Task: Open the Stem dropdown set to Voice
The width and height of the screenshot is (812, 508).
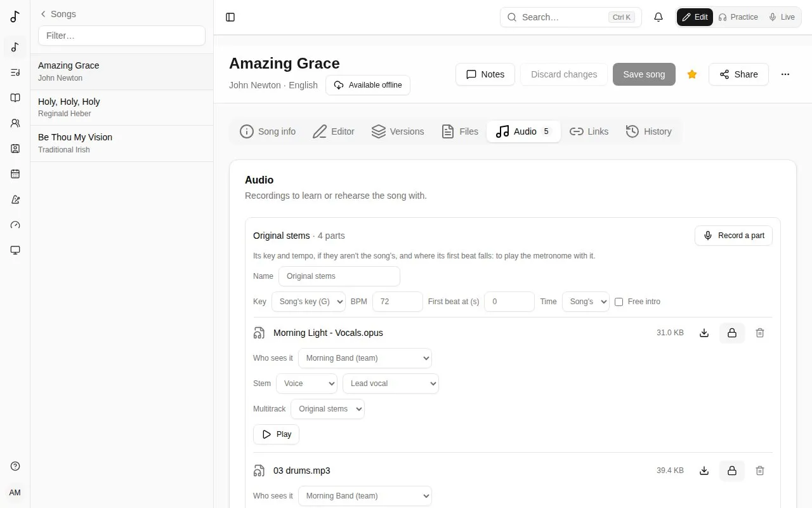Action: click(x=306, y=384)
